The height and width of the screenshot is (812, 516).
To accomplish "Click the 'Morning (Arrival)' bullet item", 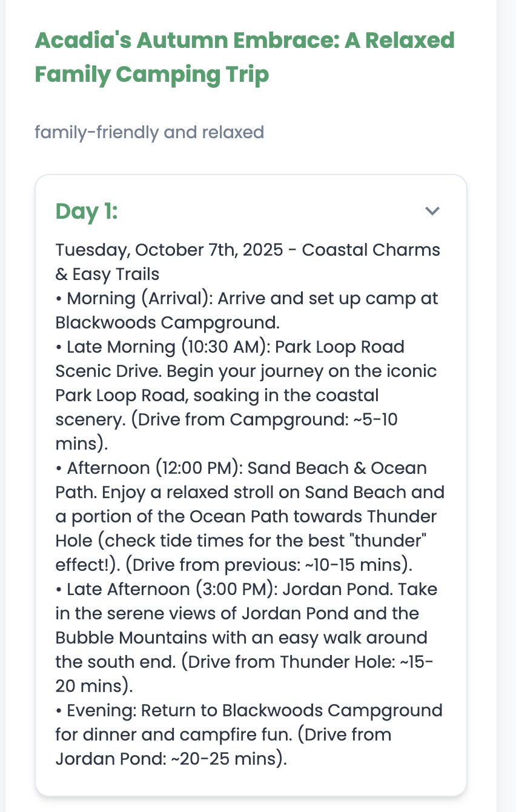I will coord(246,310).
